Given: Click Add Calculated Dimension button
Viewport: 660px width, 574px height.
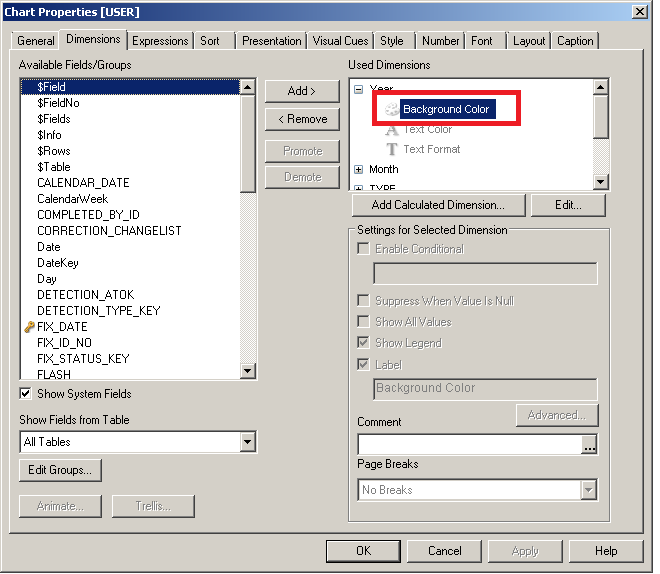Looking at the screenshot, I should point(438,205).
